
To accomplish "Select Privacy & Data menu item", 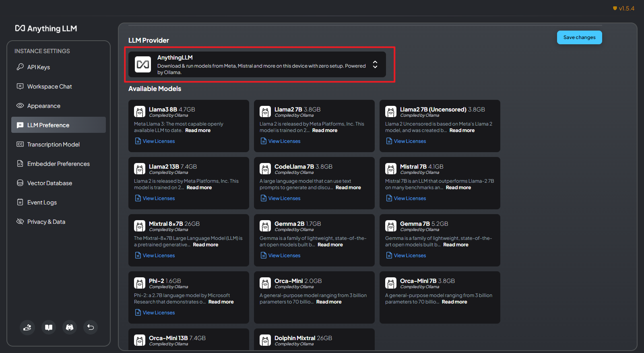I will click(x=46, y=222).
